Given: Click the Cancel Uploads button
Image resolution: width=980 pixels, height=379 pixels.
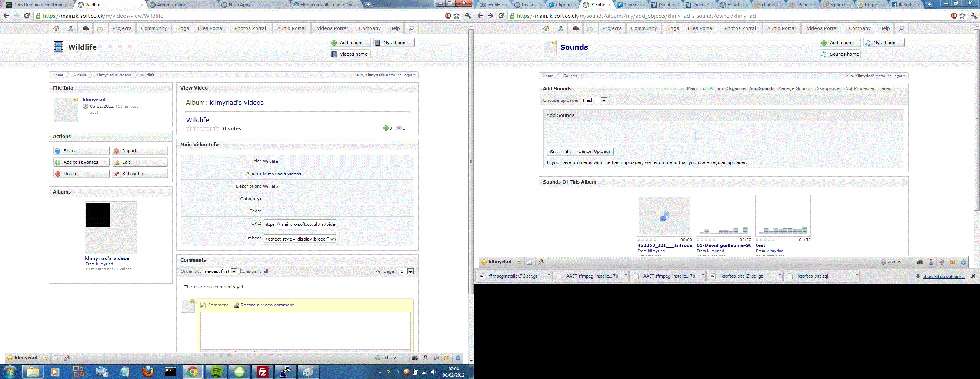Looking at the screenshot, I should click(594, 151).
